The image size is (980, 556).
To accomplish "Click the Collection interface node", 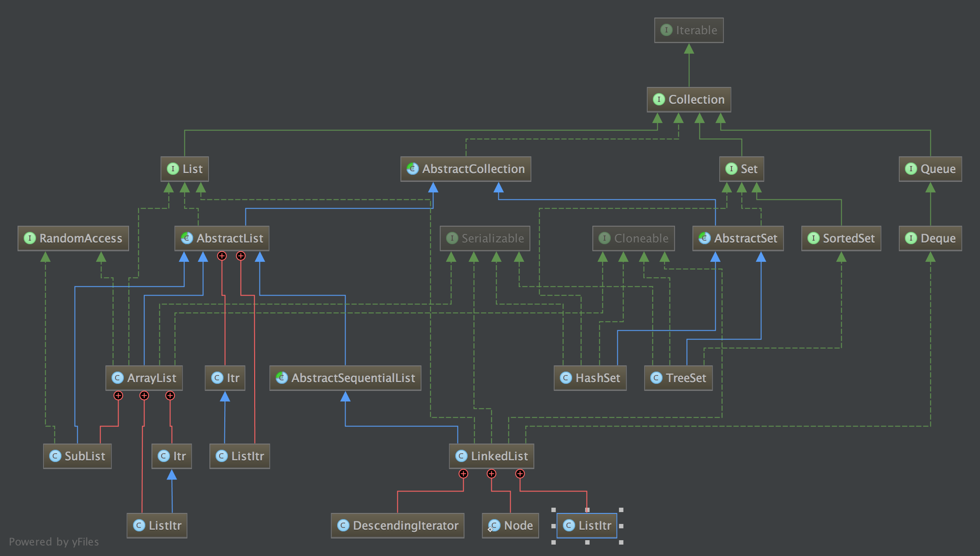I will pos(689,100).
